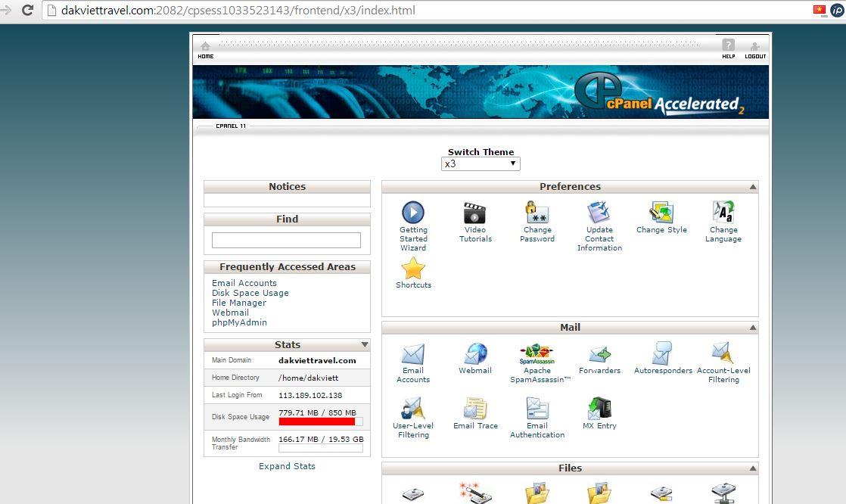This screenshot has width=846, height=504.
Task: Open the Help icon in cPanel header
Action: click(x=729, y=45)
